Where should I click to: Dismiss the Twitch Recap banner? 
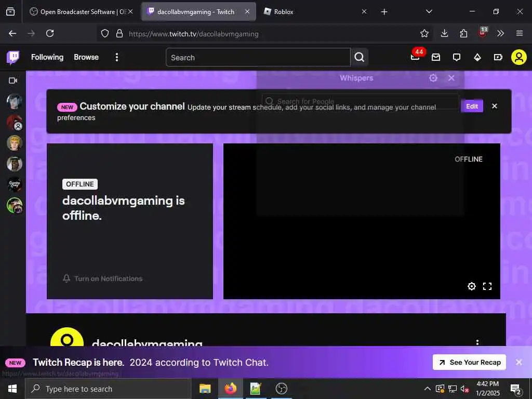click(519, 362)
